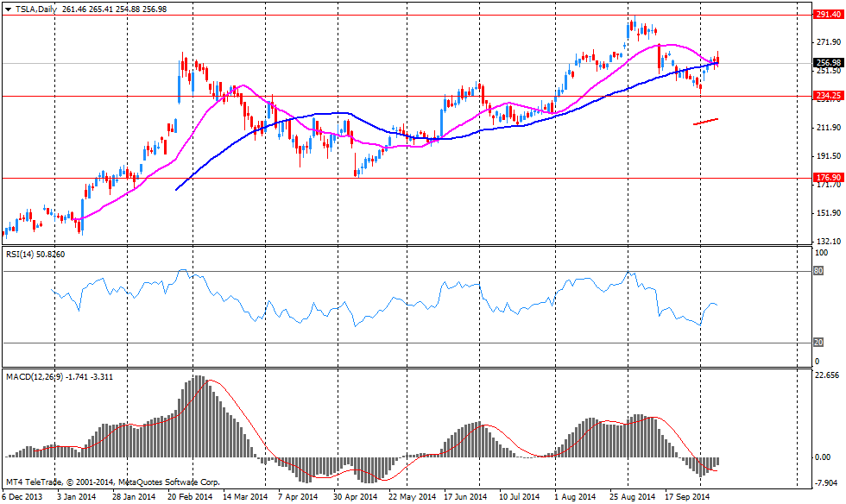Select the 132.10 price scale value
The height and width of the screenshot is (504, 846).
click(x=829, y=241)
